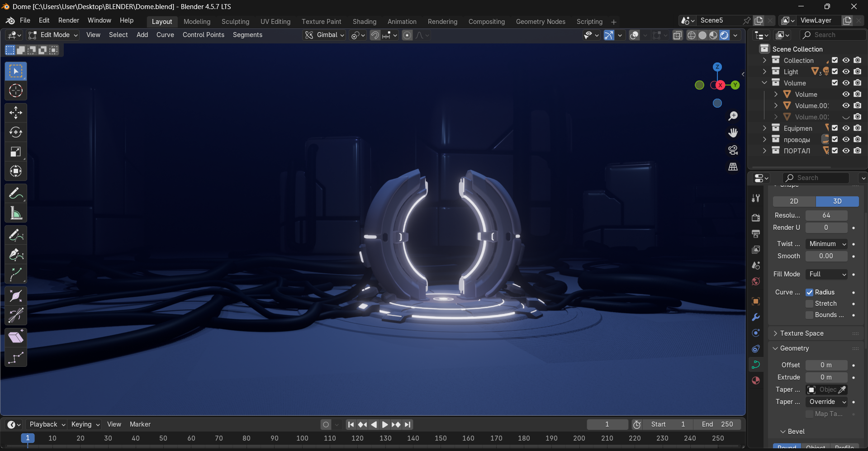Select the Extrude tool
The image size is (868, 451).
pyautogui.click(x=16, y=274)
